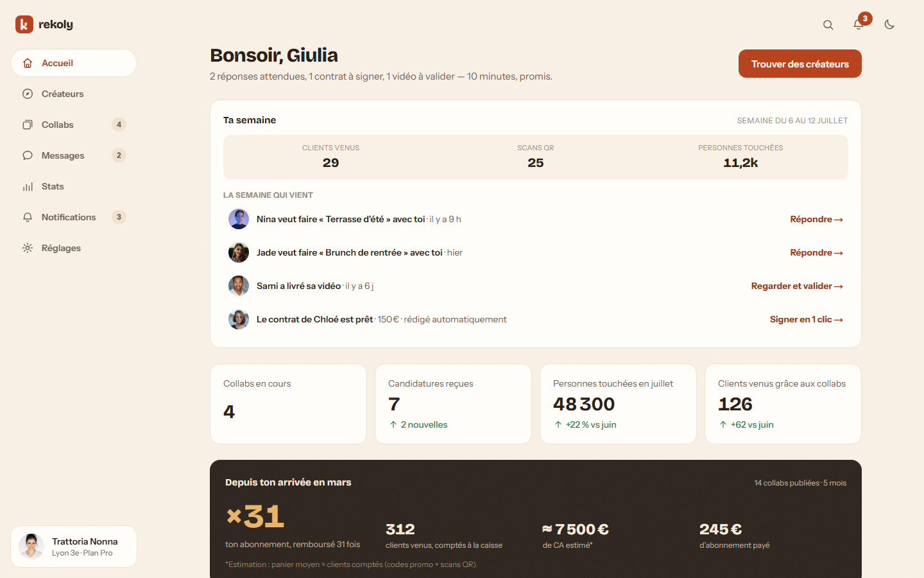Click the 'Ta semaine' heading
Screen dimensions: 924x578
[x=250, y=120]
